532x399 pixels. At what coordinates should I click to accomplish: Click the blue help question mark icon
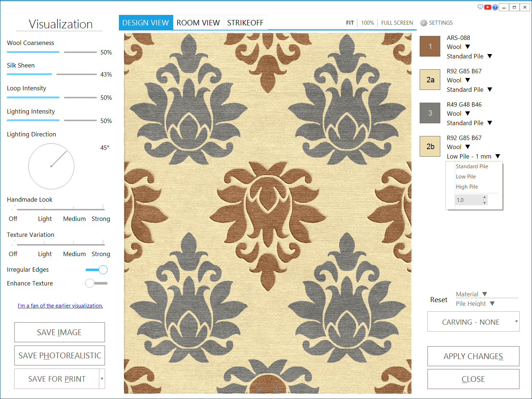point(495,7)
